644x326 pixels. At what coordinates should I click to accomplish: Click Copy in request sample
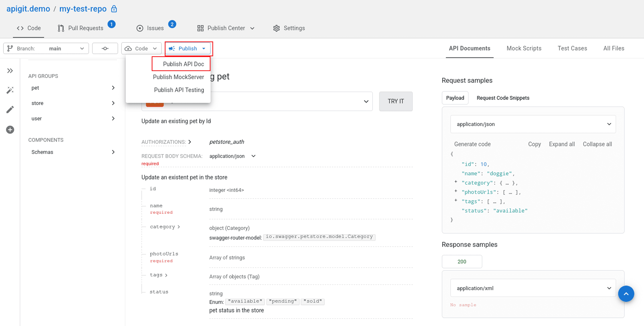534,144
